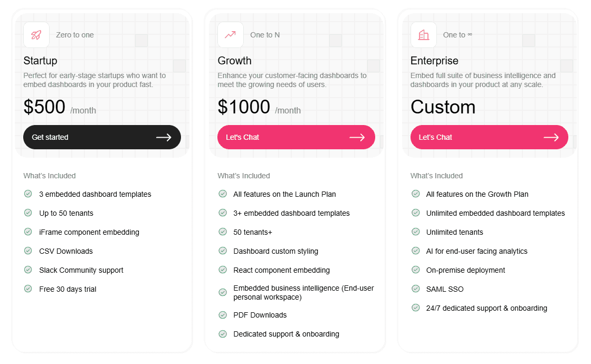Select the check circle next to Unlimited tenants

coord(415,232)
